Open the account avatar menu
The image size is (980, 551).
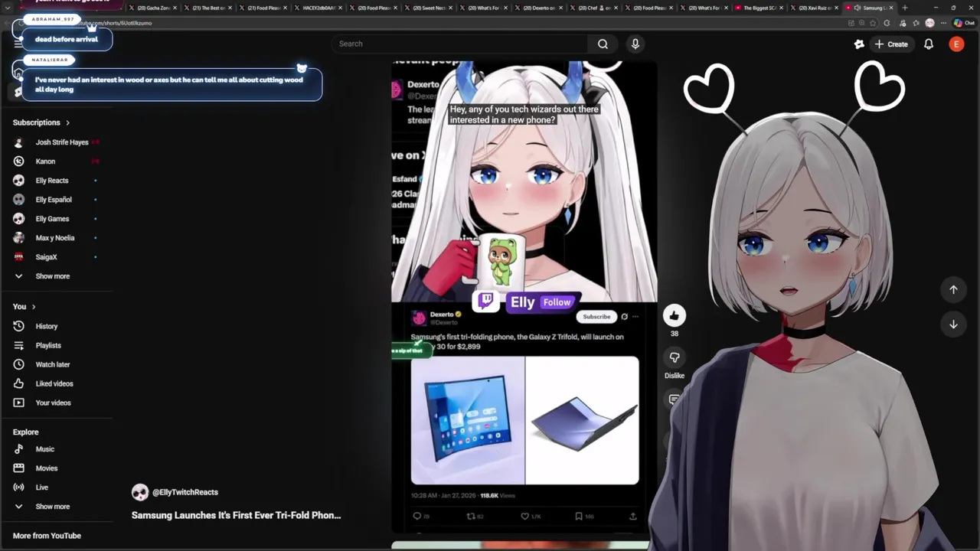[955, 44]
